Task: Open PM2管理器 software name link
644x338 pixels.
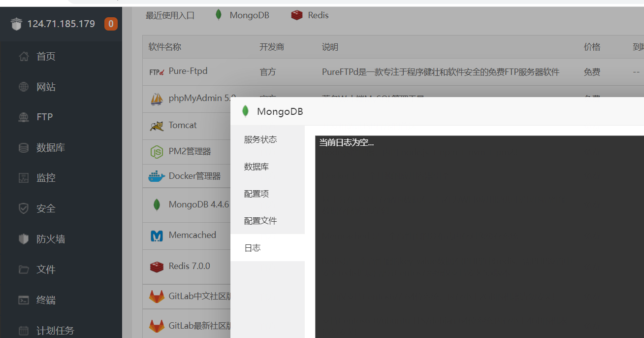Action: pos(190,151)
